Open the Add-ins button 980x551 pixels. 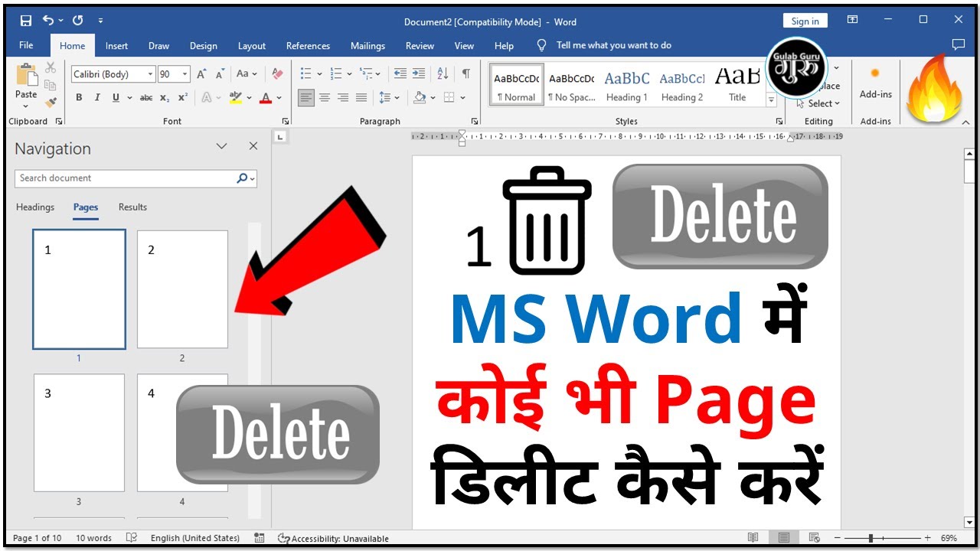(876, 84)
